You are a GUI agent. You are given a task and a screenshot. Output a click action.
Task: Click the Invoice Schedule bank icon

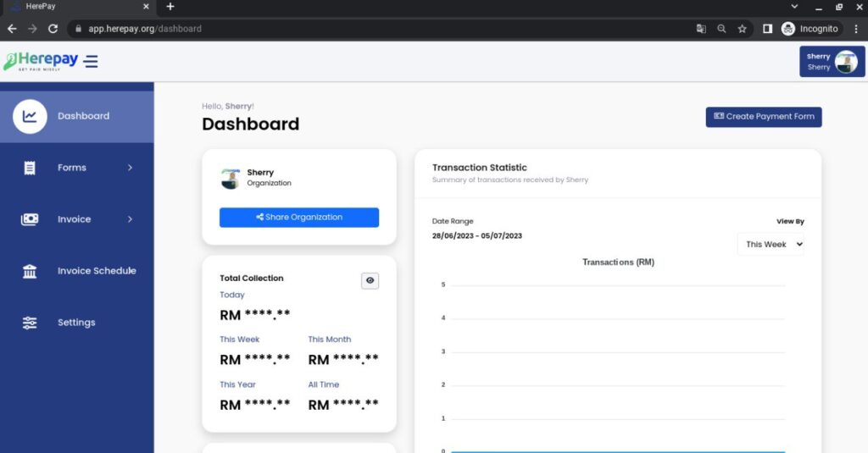(30, 271)
